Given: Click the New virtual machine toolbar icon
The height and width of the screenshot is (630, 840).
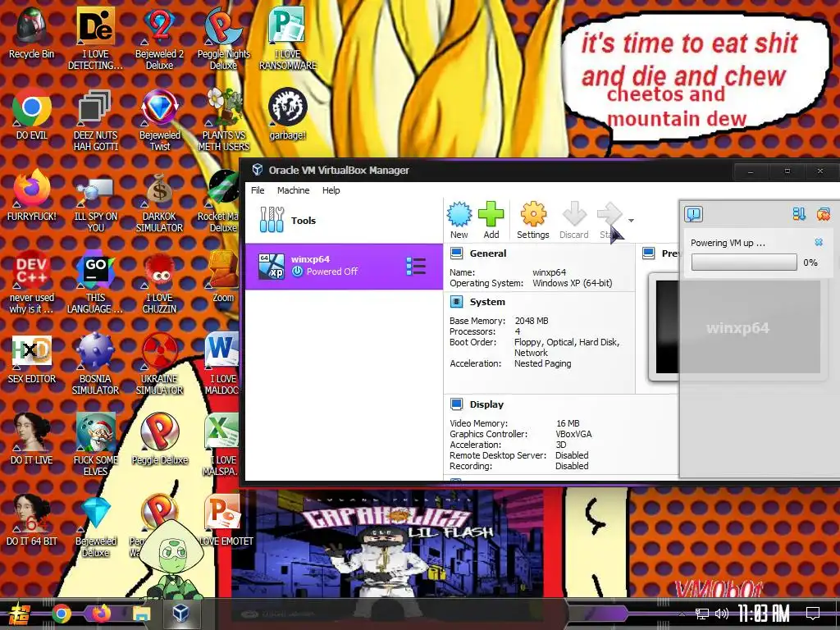Looking at the screenshot, I should (459, 220).
